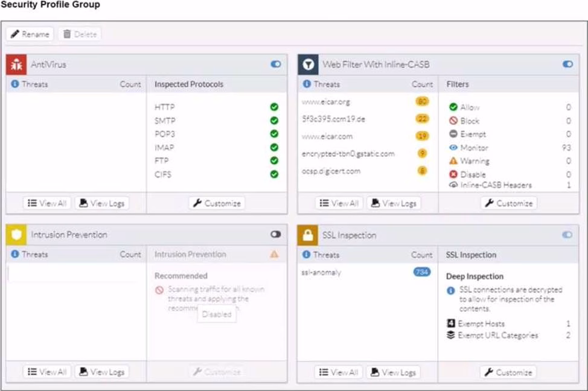This screenshot has height=391, width=588.
Task: Click the greyed Delete button
Action: tap(80, 34)
